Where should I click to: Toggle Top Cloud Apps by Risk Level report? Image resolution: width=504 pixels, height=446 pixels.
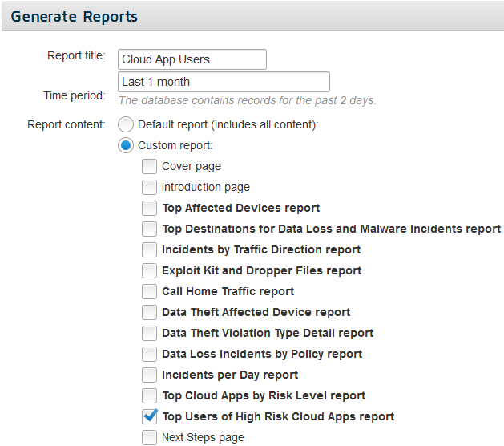(150, 395)
